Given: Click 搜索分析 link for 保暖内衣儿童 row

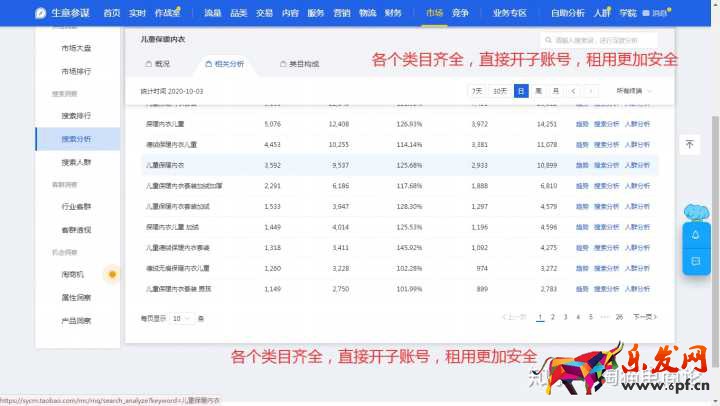Looking at the screenshot, I should (606, 124).
